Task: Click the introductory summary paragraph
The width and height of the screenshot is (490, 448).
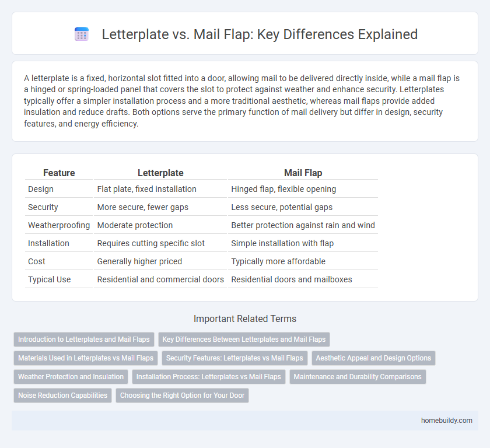Action: (x=245, y=100)
